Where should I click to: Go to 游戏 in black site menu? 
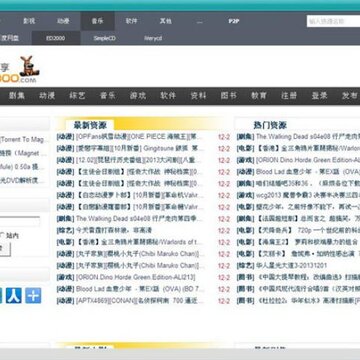(x=138, y=96)
